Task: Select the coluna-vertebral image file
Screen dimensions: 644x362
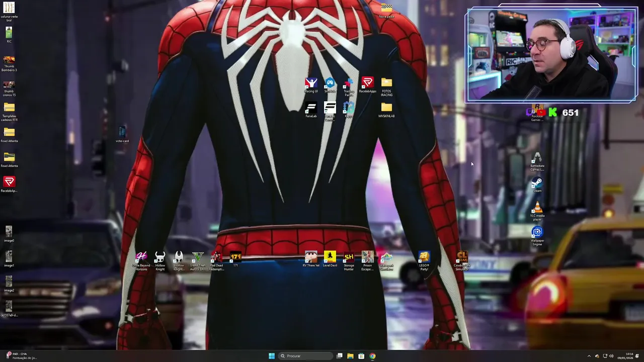Action: 9,12
